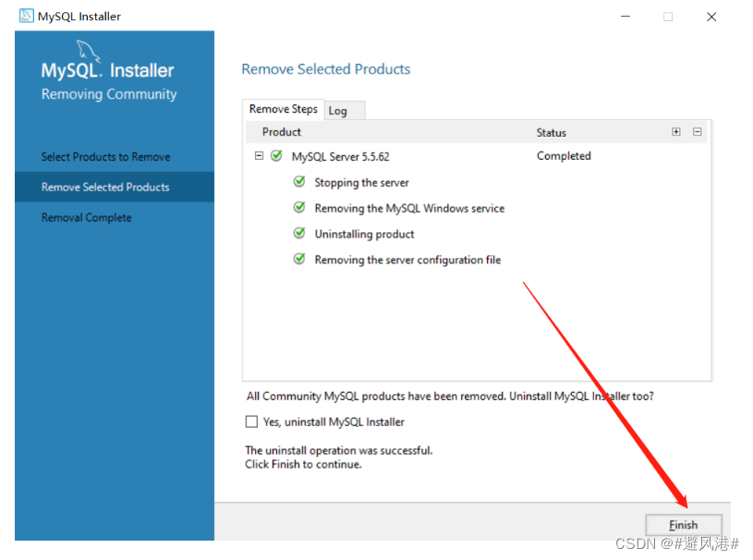Click MySQL Installer title bar app icon
753x560 pixels.
click(x=27, y=16)
